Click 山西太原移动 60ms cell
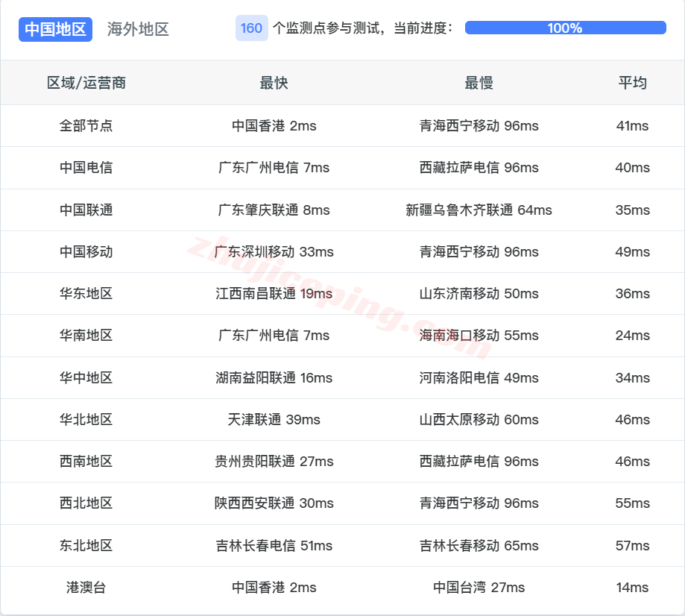The width and height of the screenshot is (685, 616). pos(479,420)
